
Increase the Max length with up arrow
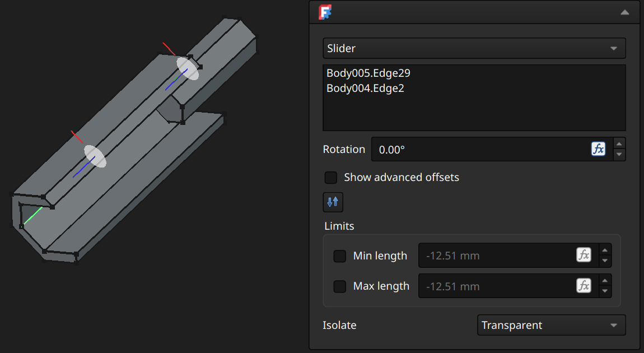coord(605,280)
